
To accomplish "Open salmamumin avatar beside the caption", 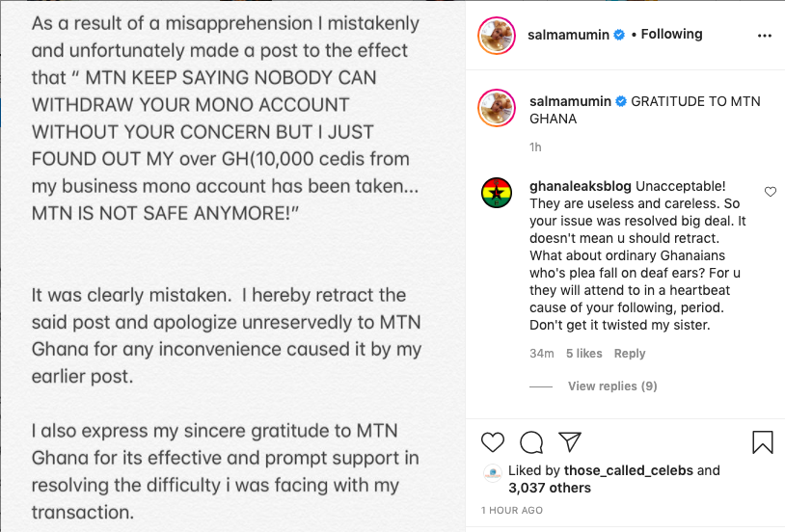I will pyautogui.click(x=498, y=110).
